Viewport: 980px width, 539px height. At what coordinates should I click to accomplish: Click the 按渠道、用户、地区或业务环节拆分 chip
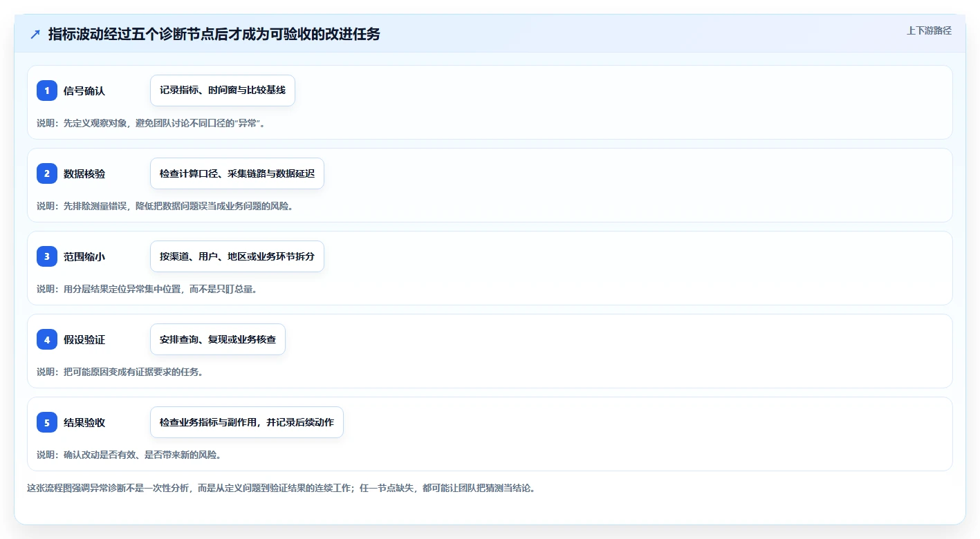237,256
